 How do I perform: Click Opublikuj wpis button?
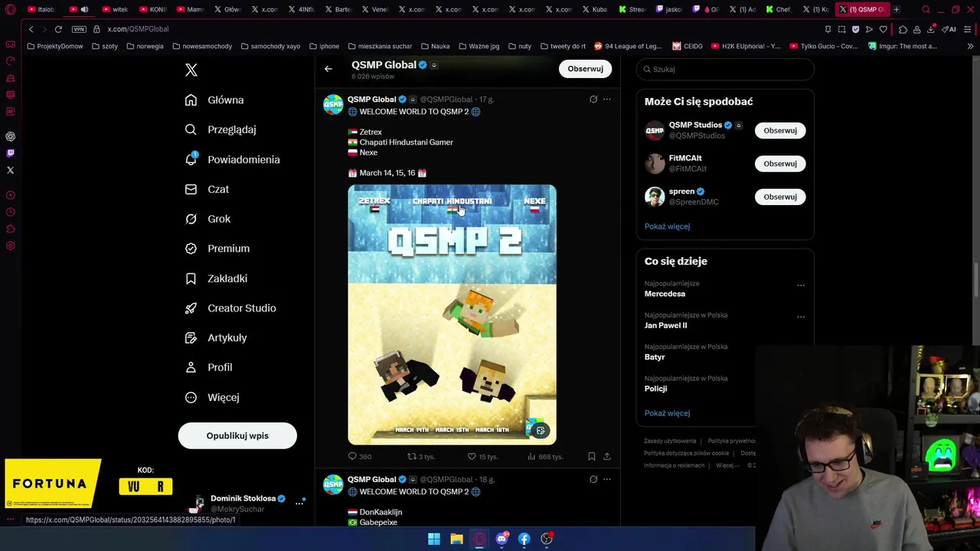pyautogui.click(x=237, y=435)
